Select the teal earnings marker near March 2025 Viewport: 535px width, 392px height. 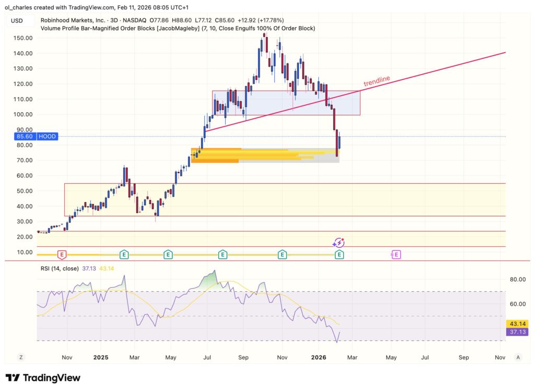(124, 255)
